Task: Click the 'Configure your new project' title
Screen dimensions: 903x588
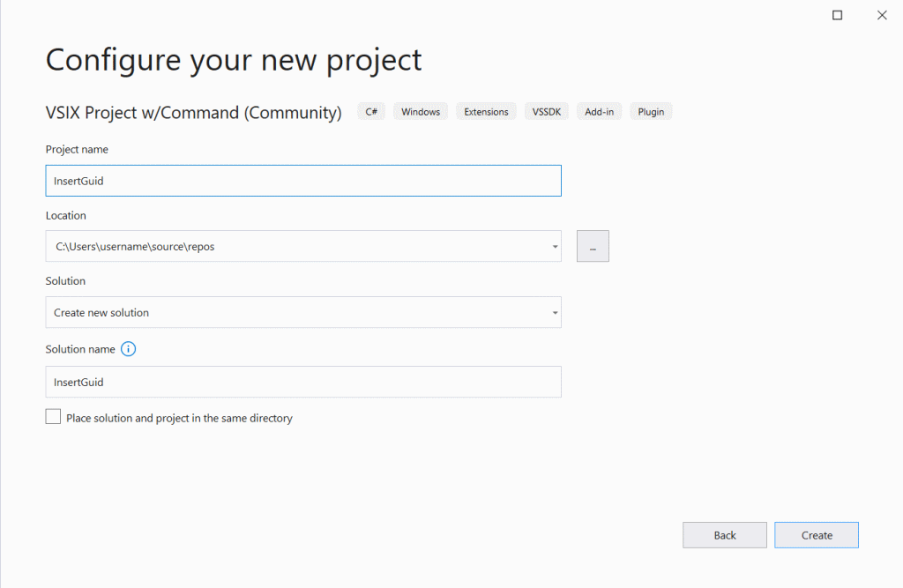Action: click(233, 59)
